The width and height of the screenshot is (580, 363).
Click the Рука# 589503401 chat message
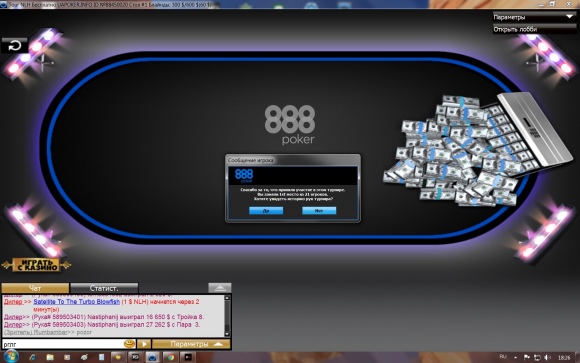pos(104,317)
